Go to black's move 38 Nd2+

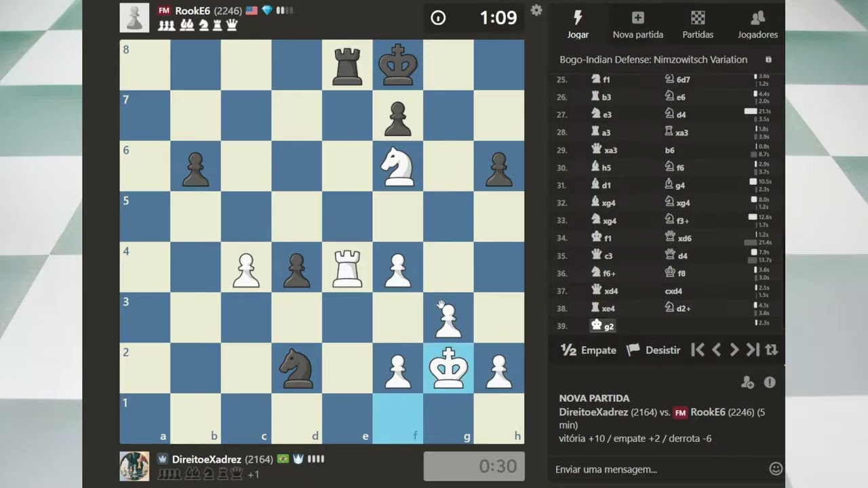[x=677, y=308]
